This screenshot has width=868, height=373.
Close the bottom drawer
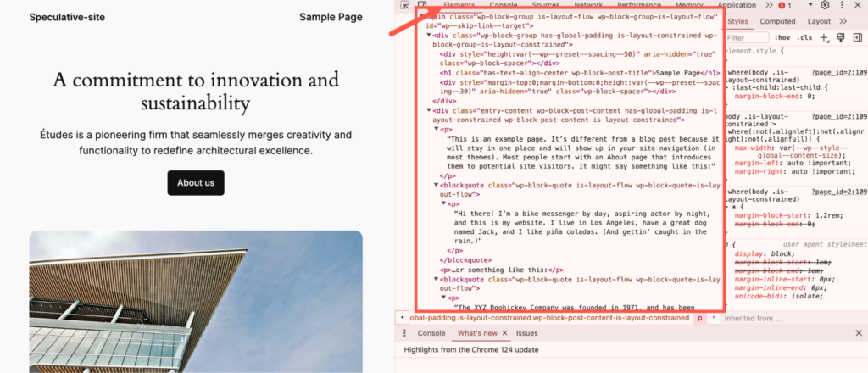(859, 333)
